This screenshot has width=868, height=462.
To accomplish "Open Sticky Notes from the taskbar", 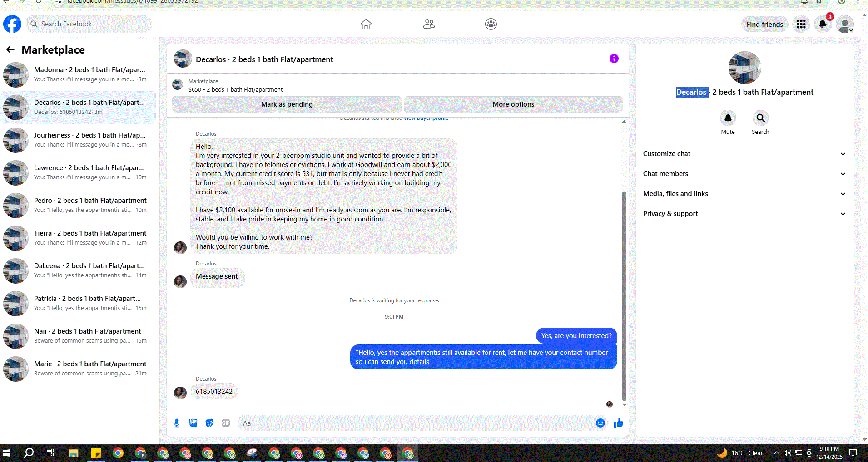I will click(x=96, y=453).
